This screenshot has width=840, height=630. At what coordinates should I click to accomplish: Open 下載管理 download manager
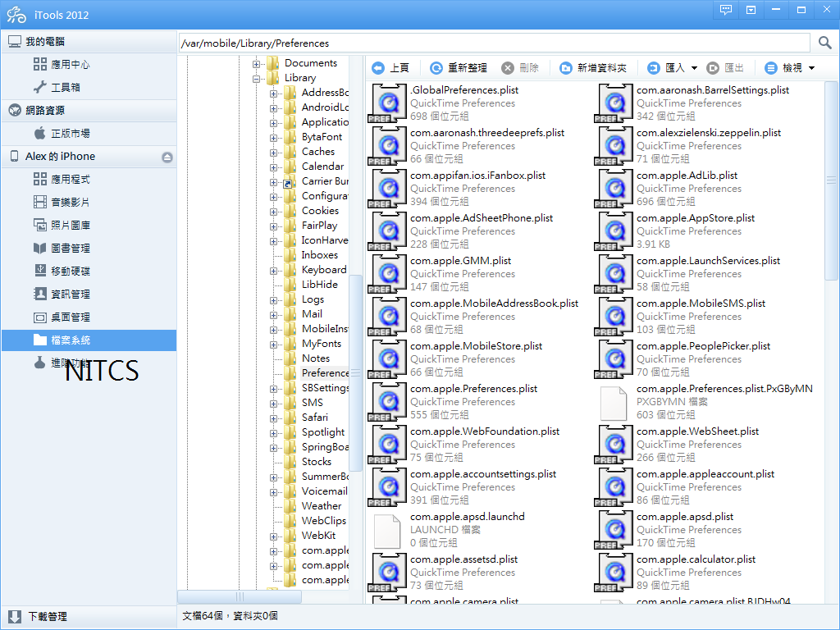pyautogui.click(x=89, y=617)
